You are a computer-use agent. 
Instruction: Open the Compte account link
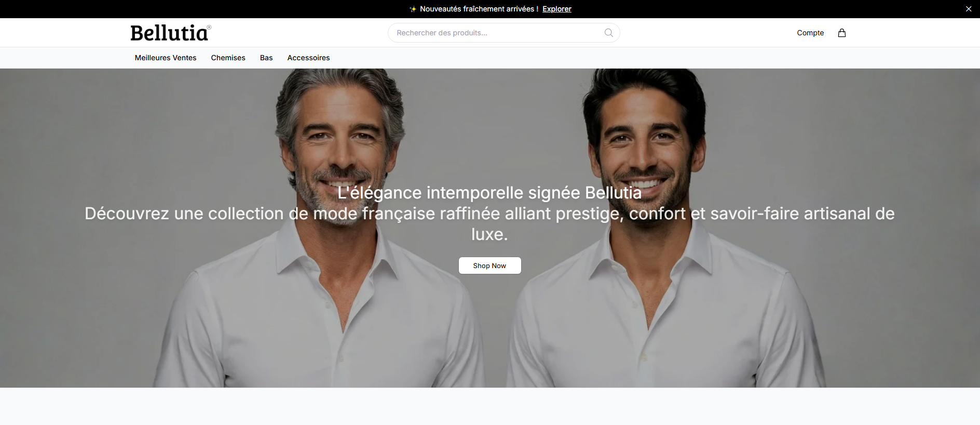click(x=810, y=33)
